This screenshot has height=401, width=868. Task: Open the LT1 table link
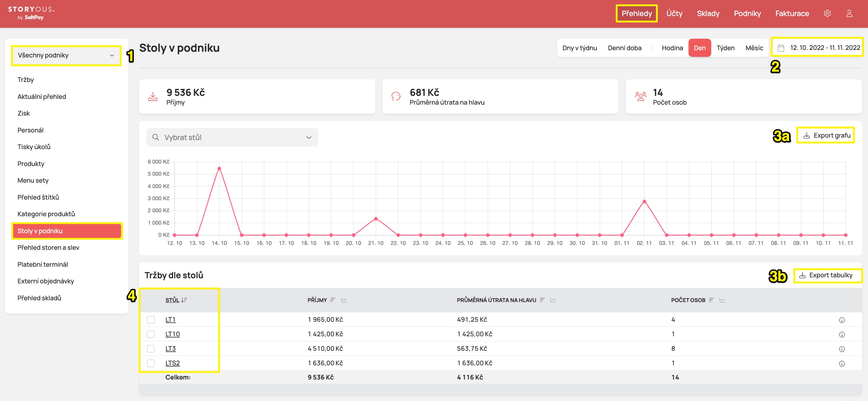(x=170, y=320)
